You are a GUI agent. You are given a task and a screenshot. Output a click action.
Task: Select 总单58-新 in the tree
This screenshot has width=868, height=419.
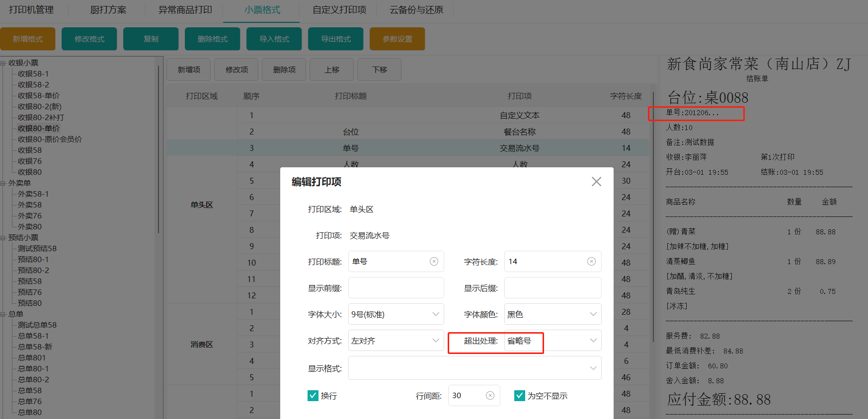click(35, 347)
